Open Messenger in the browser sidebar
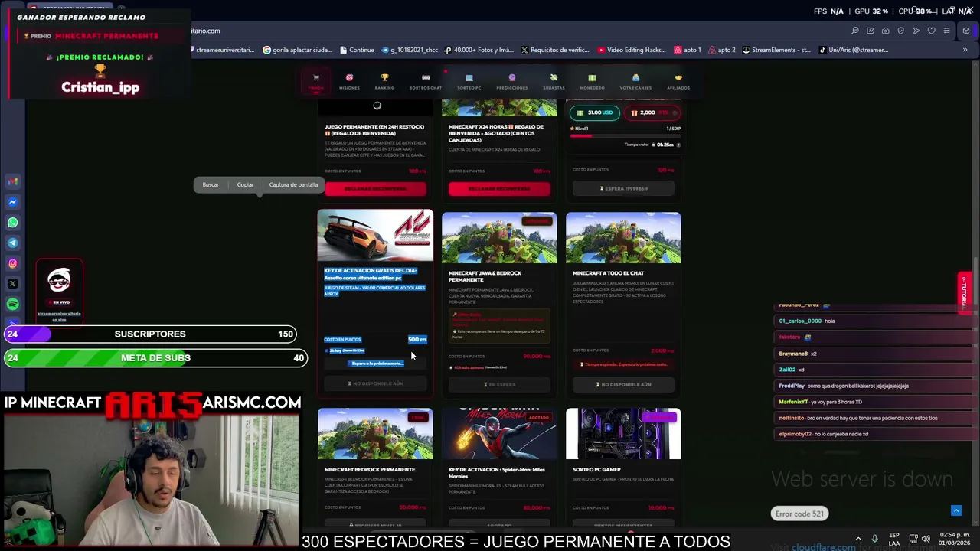Screen dimensions: 980x551 [13, 202]
